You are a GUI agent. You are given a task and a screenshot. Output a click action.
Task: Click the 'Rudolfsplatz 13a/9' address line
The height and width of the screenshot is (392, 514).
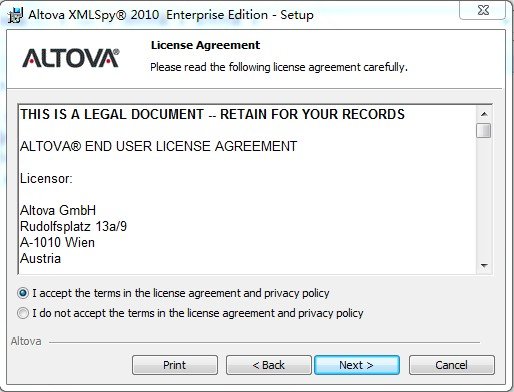73,226
